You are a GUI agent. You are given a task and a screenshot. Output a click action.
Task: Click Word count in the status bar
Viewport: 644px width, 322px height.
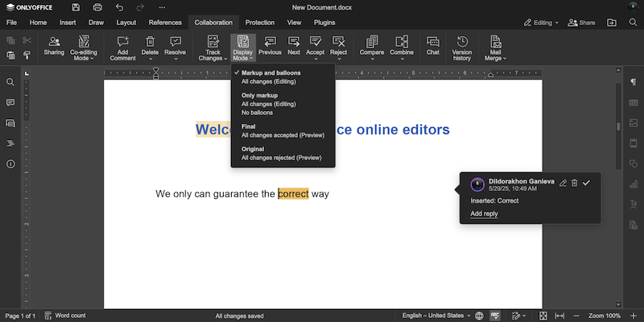point(65,316)
